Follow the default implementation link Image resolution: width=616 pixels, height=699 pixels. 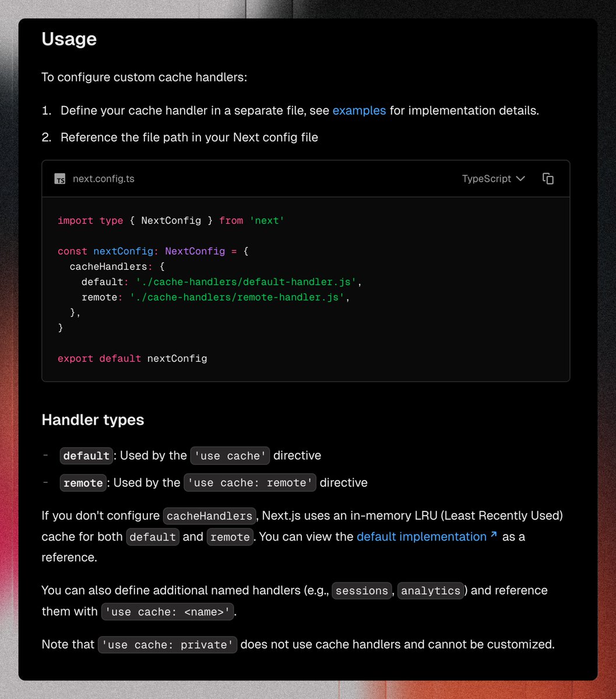point(421,536)
